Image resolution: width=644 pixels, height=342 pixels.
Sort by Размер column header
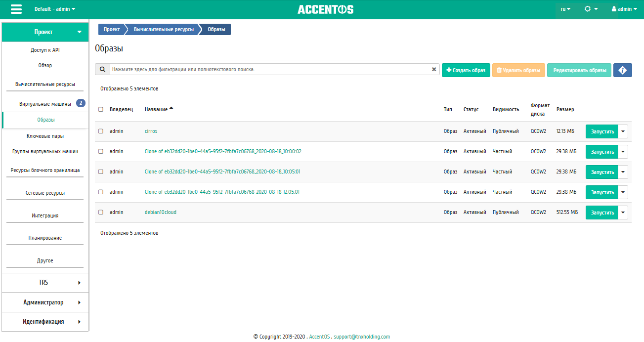click(565, 109)
